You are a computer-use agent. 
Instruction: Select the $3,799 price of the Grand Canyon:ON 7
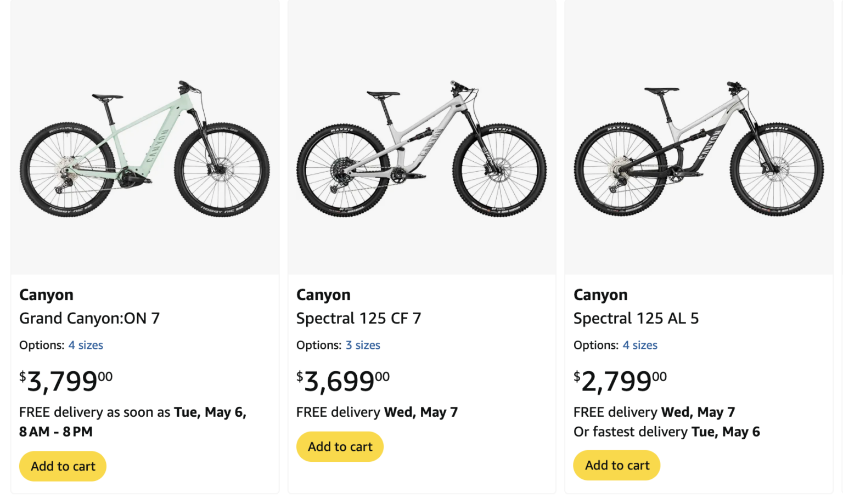(x=65, y=380)
